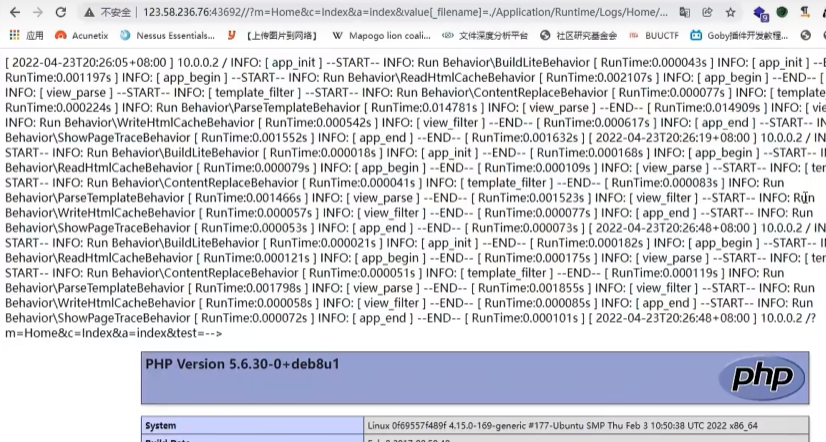The width and height of the screenshot is (826, 442).
Task: Click the m=Home&c=Index&a=index&test=--> log text
Action: pyautogui.click(x=114, y=333)
